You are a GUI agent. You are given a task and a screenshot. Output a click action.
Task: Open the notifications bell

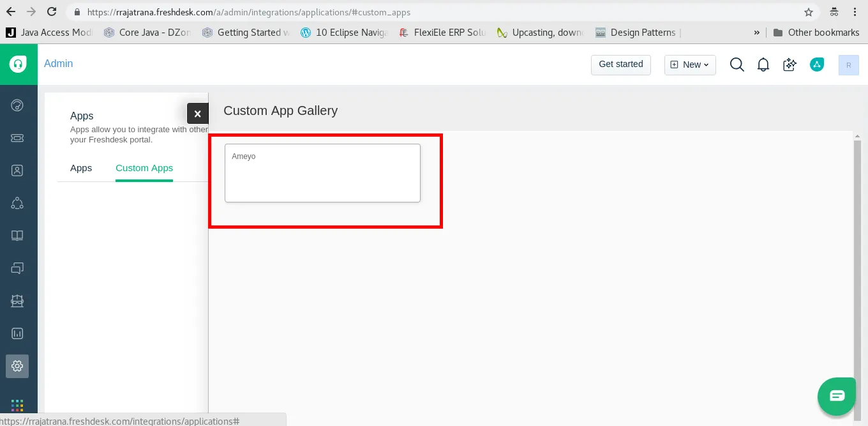pos(763,65)
